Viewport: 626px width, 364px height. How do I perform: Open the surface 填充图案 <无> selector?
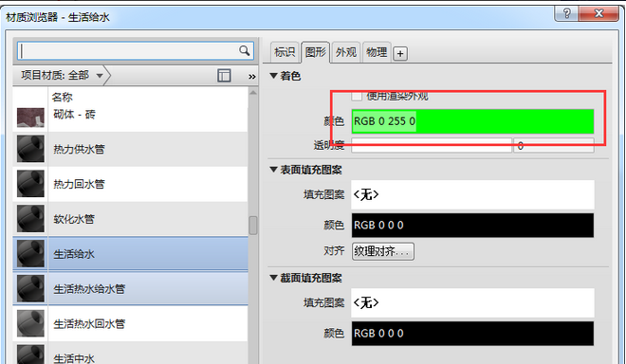pos(472,194)
